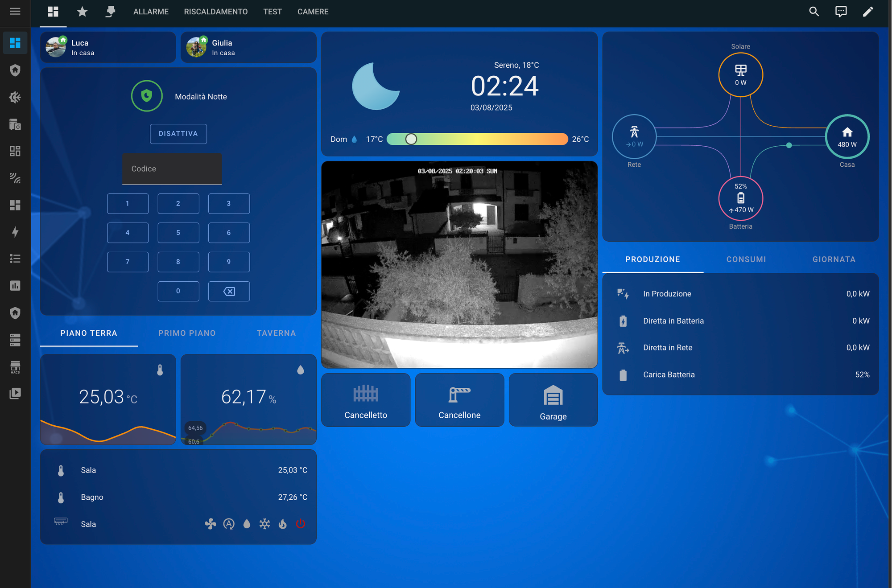The width and height of the screenshot is (892, 588).
Task: Click the DISATTIVA alarm button
Action: [178, 134]
